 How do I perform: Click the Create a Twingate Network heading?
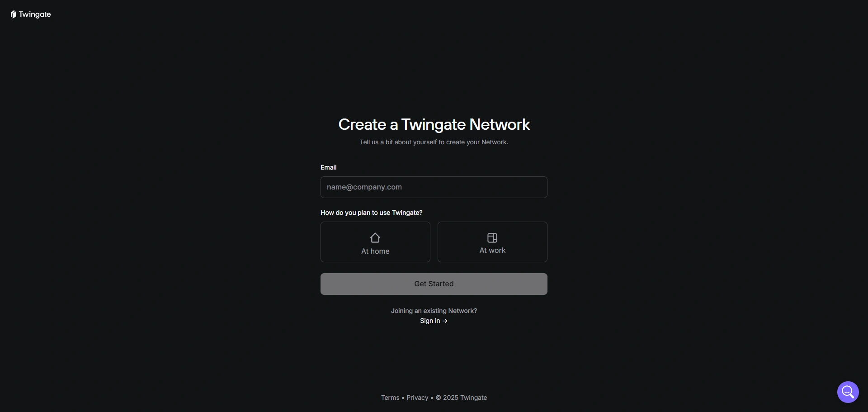pyautogui.click(x=434, y=124)
